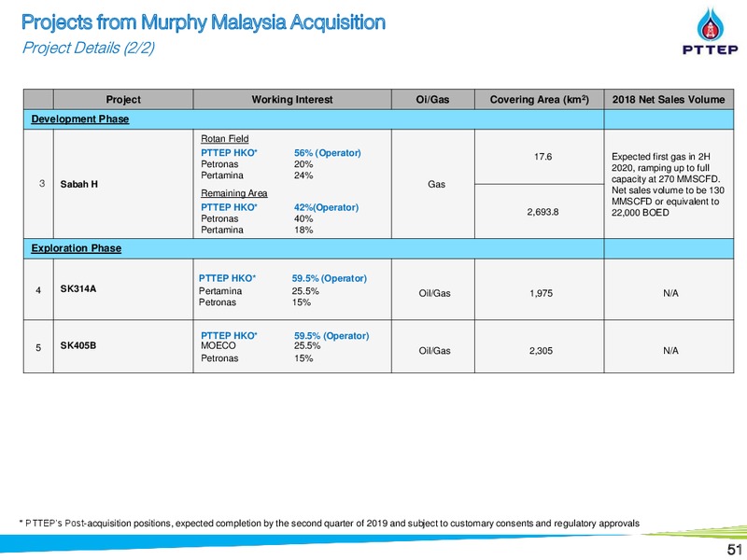747x560 pixels.
Task: Click 'Pertamina' in the SK314A row
Action: pos(220,291)
